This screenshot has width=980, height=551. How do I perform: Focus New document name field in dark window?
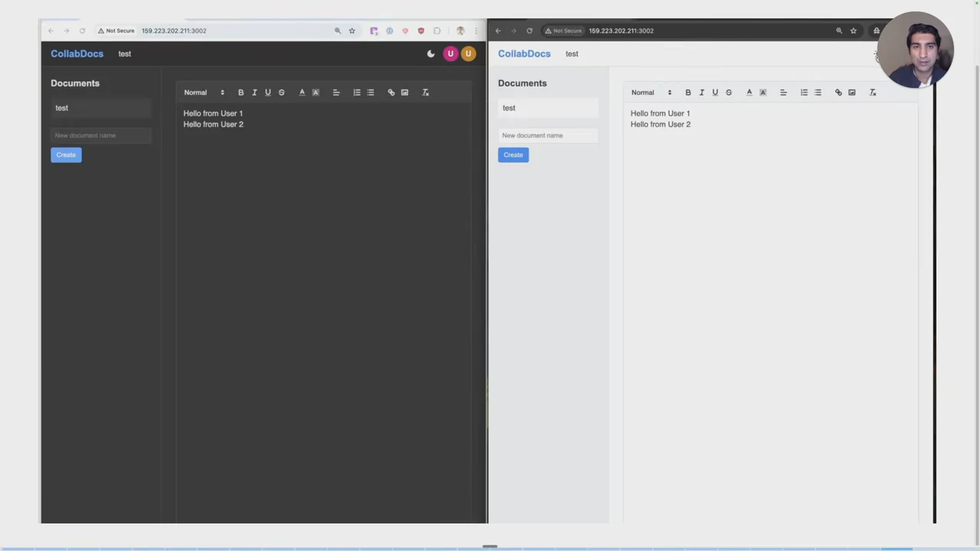click(x=101, y=135)
